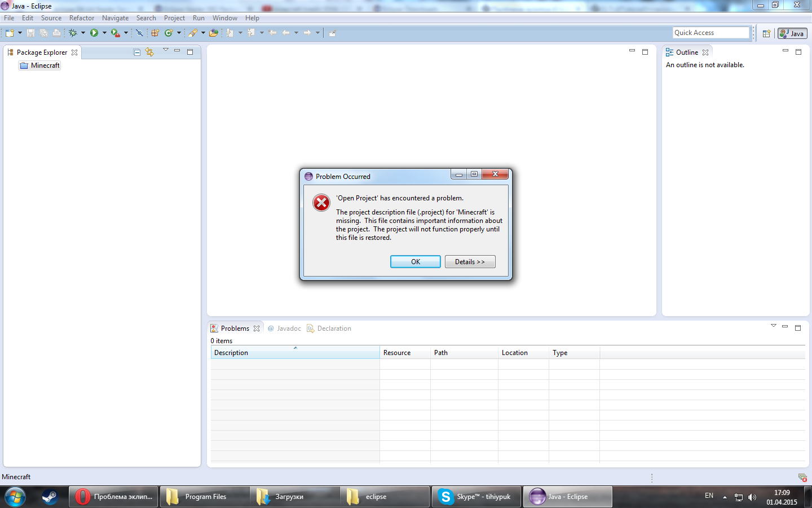
Task: Open dropdown beside External Tools icon
Action: click(x=126, y=33)
